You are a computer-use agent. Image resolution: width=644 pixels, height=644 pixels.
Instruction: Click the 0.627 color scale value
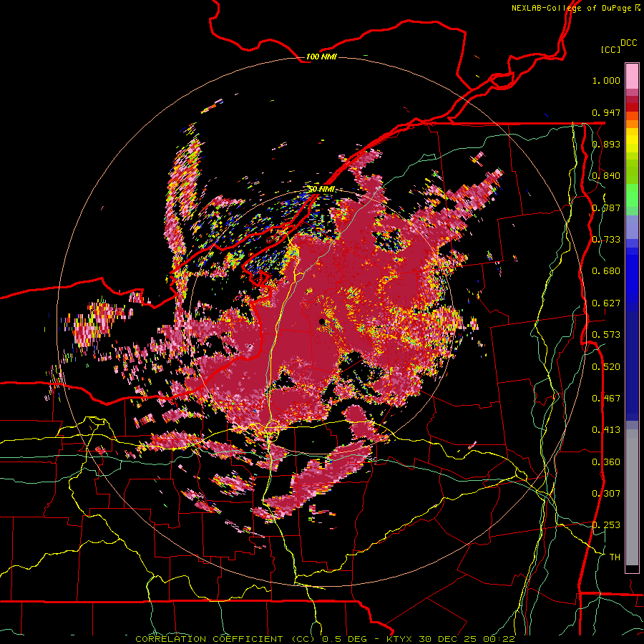(x=606, y=303)
